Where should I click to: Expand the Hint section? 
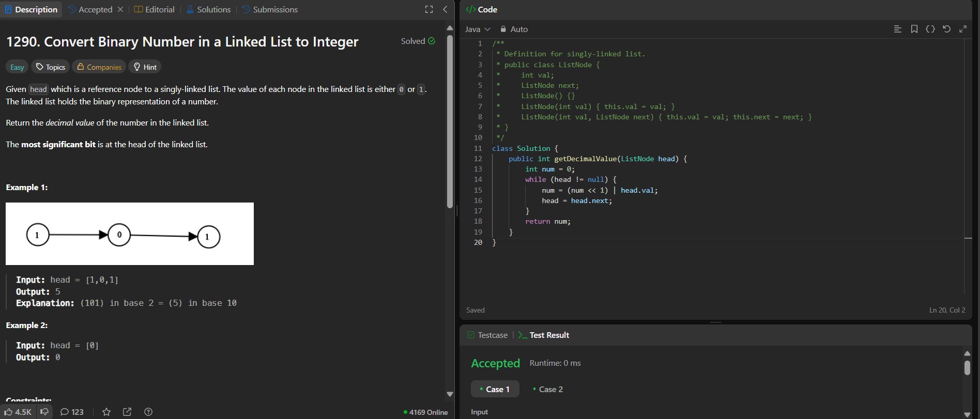tap(145, 67)
